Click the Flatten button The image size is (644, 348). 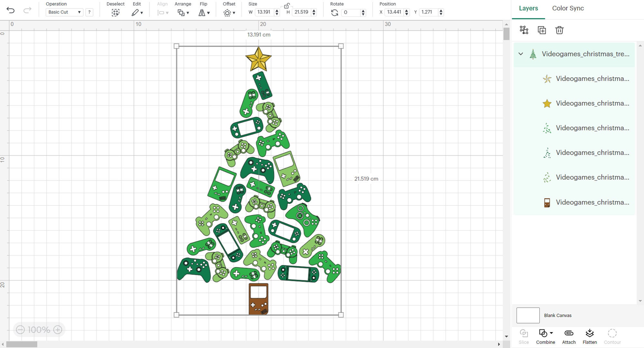click(x=590, y=335)
